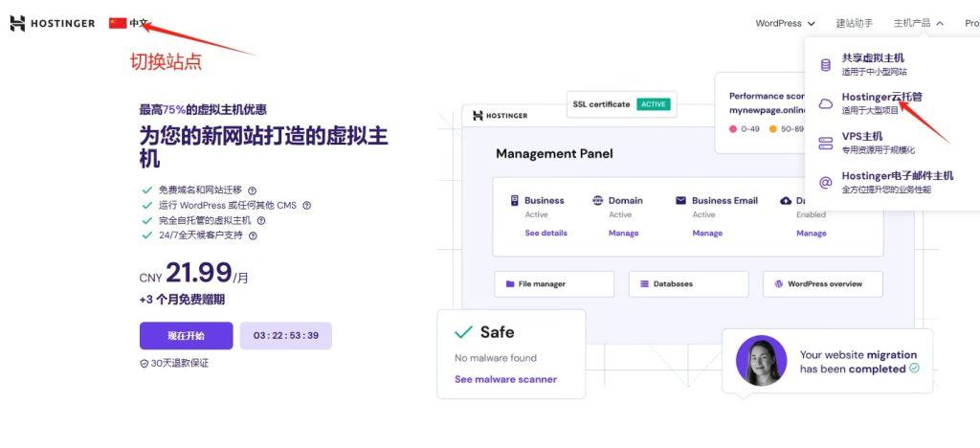Click the Hostinger logo in Management Panel mockup
The height and width of the screenshot is (448, 980).
(x=500, y=116)
